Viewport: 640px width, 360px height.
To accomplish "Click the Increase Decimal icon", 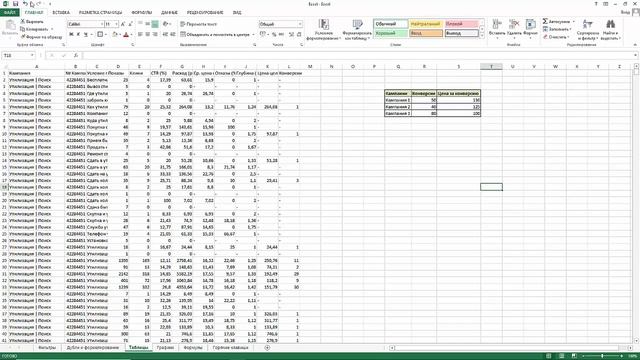I will tap(291, 35).
